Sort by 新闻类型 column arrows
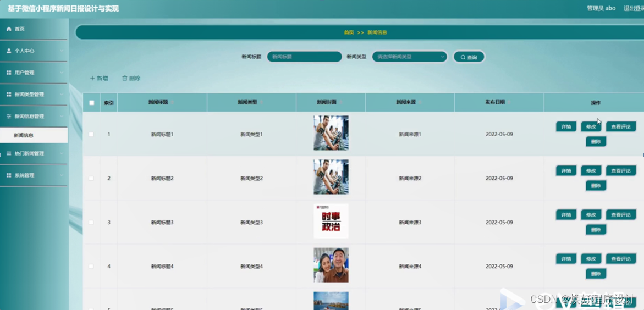 (x=261, y=102)
